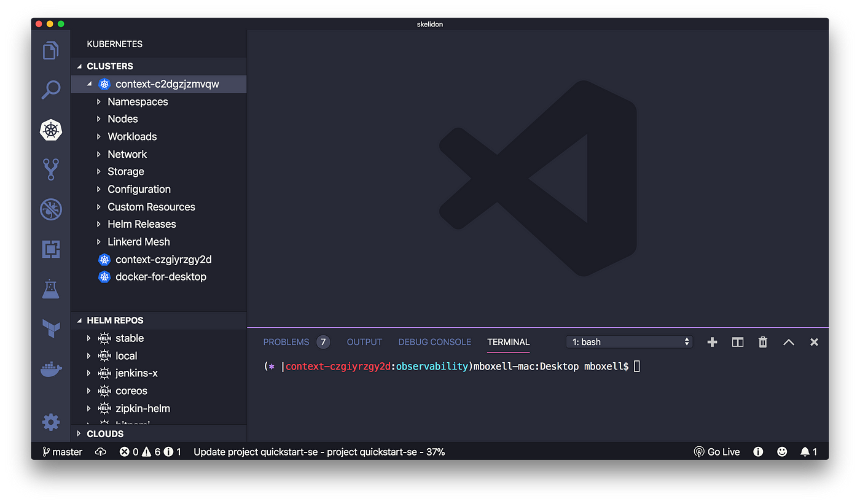Open the Source Control view
Image resolution: width=860 pixels, height=504 pixels.
point(51,169)
